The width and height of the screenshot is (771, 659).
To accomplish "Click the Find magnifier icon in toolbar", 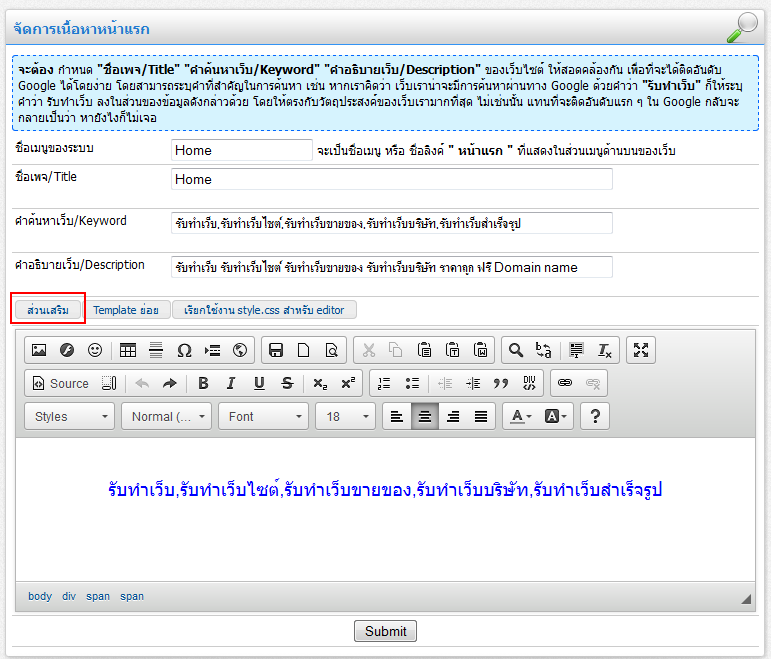I will [x=515, y=350].
